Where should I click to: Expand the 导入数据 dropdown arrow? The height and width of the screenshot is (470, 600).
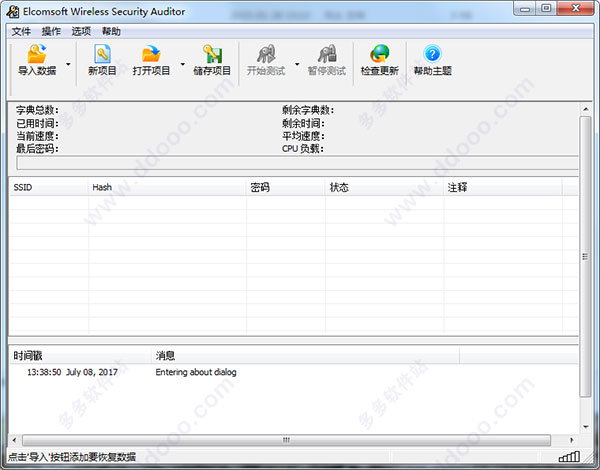[68, 64]
